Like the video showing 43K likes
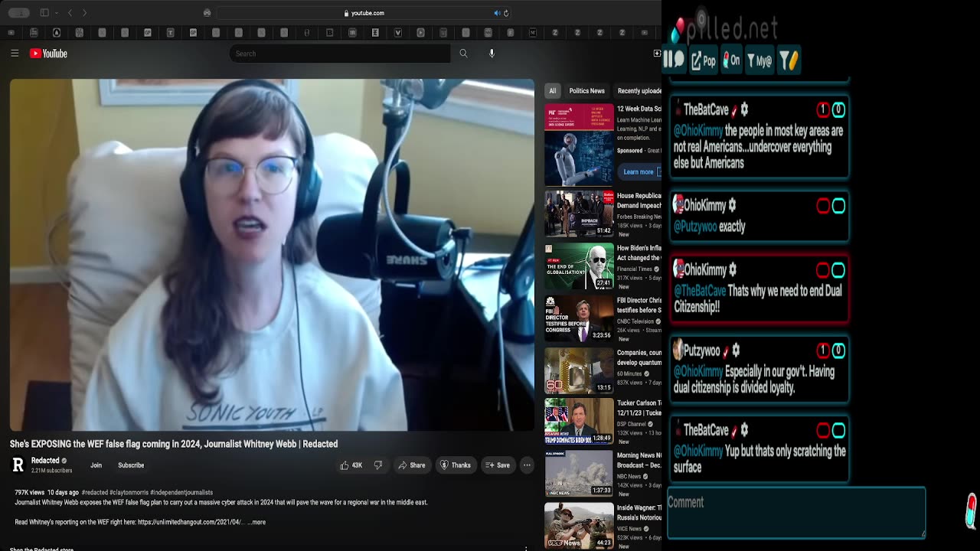Screen dimensions: 980x551 pos(351,465)
